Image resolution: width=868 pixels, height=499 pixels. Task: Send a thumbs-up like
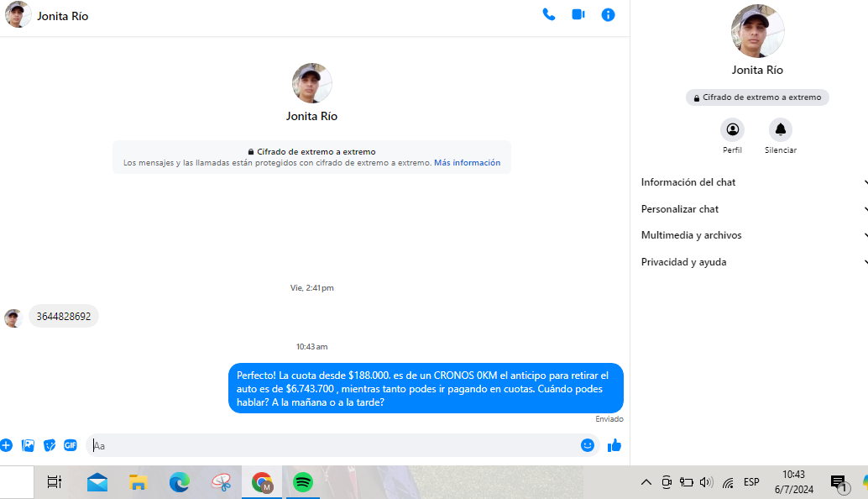tap(614, 445)
